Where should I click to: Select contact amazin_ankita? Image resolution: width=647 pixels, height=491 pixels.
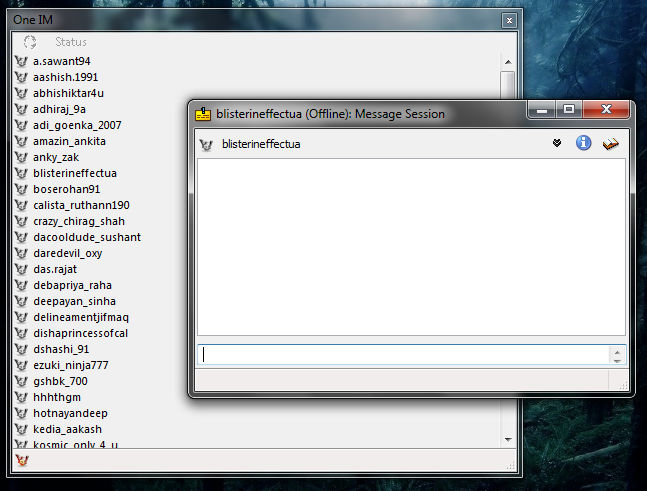(x=69, y=141)
